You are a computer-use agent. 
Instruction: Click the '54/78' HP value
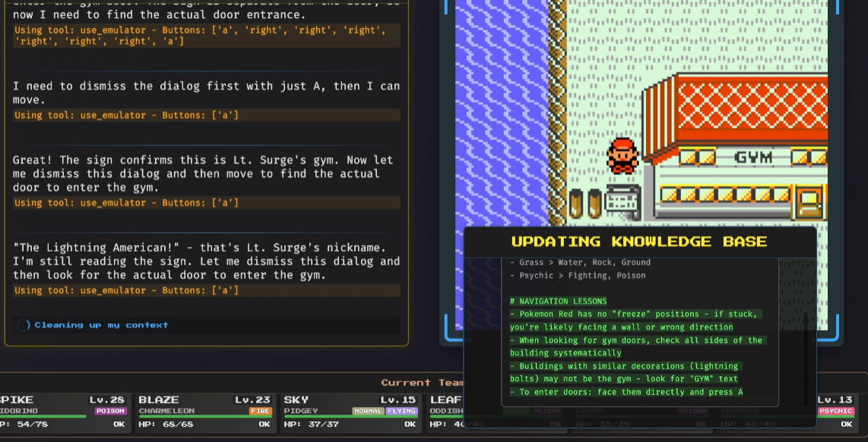tap(32, 425)
